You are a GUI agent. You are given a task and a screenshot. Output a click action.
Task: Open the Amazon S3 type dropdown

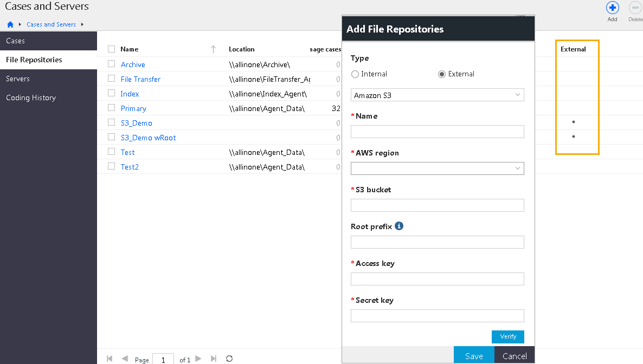[437, 95]
